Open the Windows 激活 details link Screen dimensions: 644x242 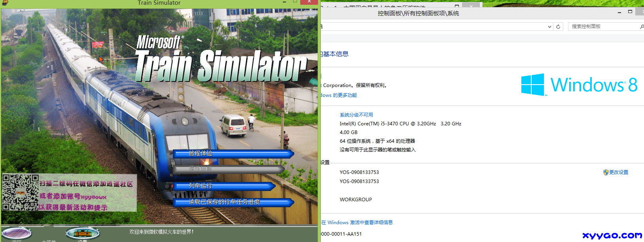pos(357,223)
